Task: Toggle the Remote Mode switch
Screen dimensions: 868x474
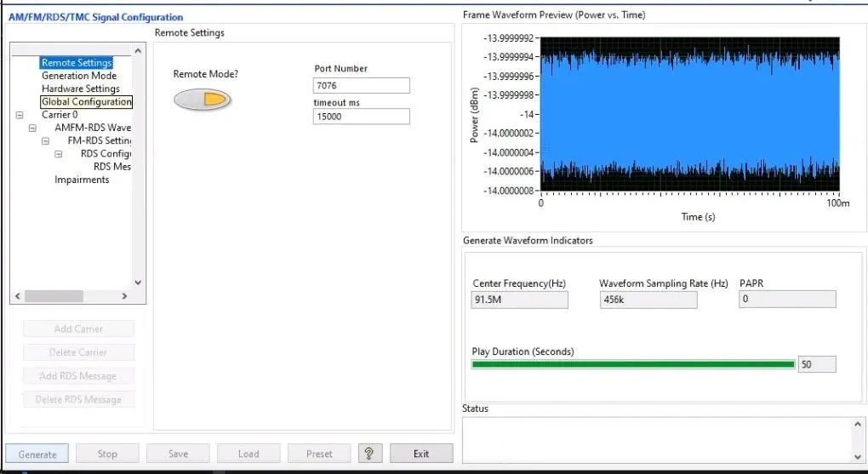Action: tap(203, 100)
